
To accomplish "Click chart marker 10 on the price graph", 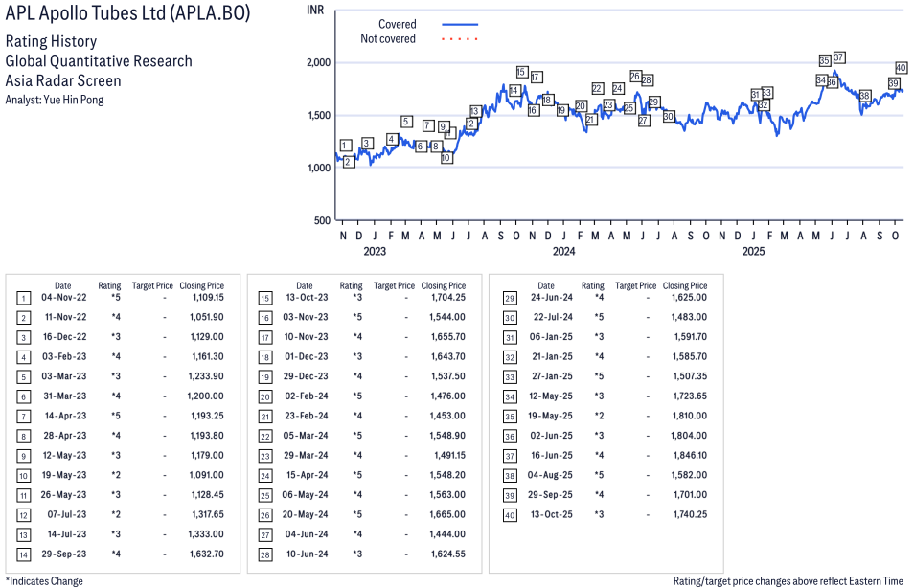I will point(446,157).
